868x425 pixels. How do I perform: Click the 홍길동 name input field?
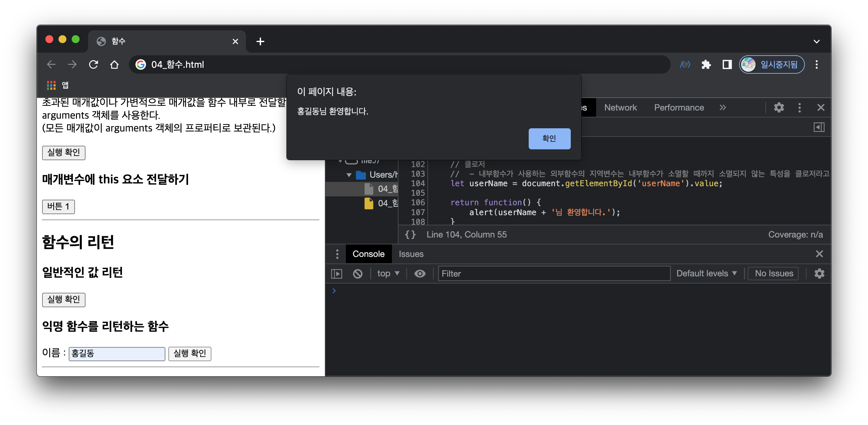(117, 354)
